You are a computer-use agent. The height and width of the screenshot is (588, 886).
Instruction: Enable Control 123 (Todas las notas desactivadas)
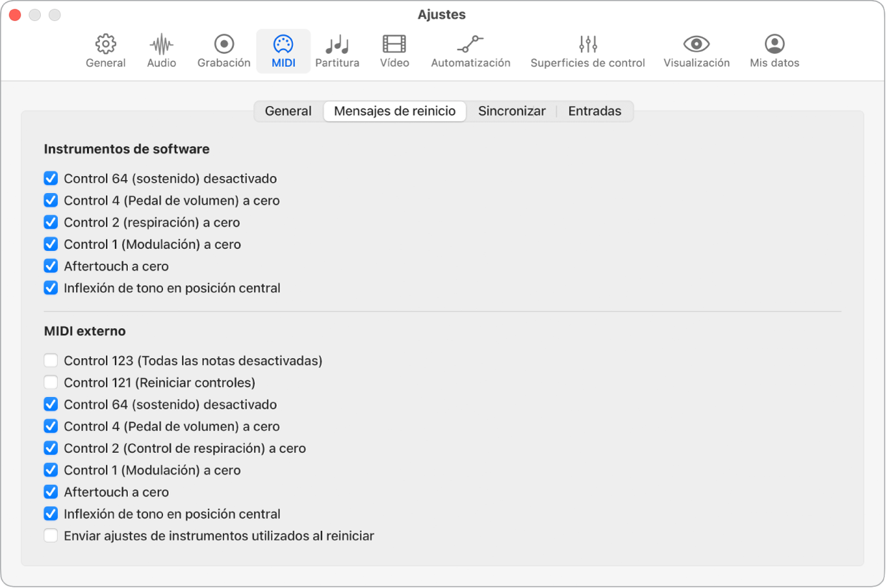coord(51,360)
